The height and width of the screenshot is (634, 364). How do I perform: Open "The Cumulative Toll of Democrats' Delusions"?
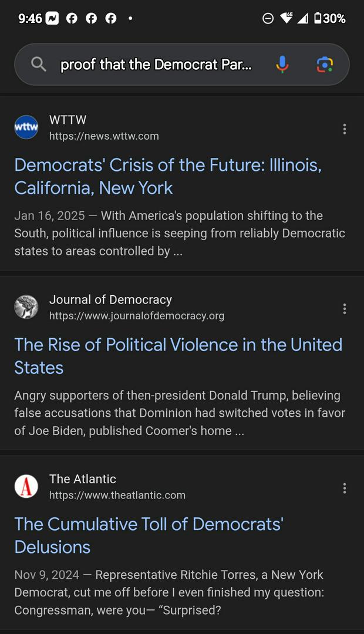tap(149, 535)
